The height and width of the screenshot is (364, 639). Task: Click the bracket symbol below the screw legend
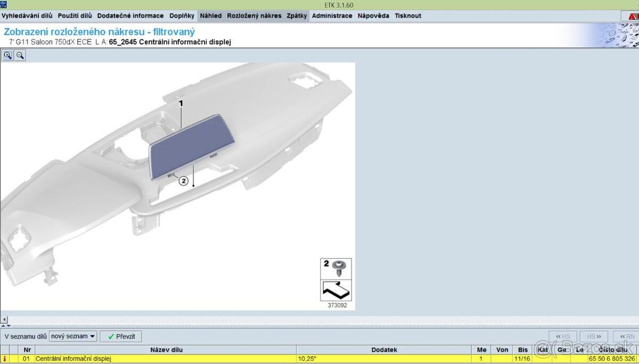click(336, 291)
